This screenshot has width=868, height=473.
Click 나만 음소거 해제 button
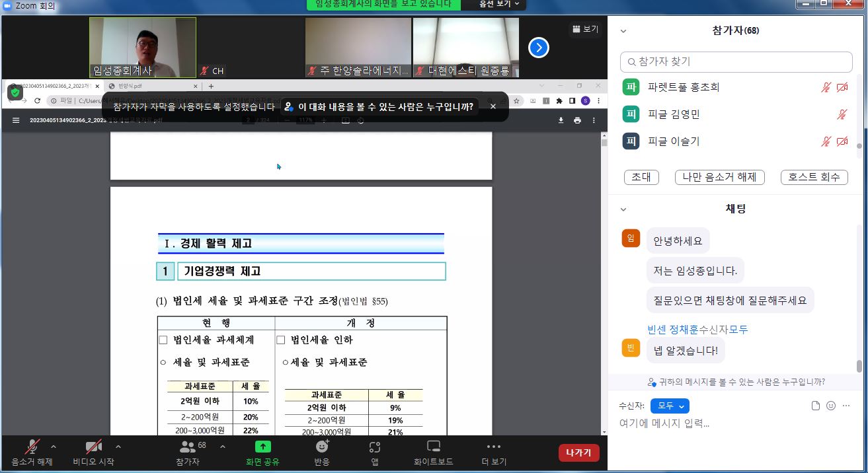[719, 177]
